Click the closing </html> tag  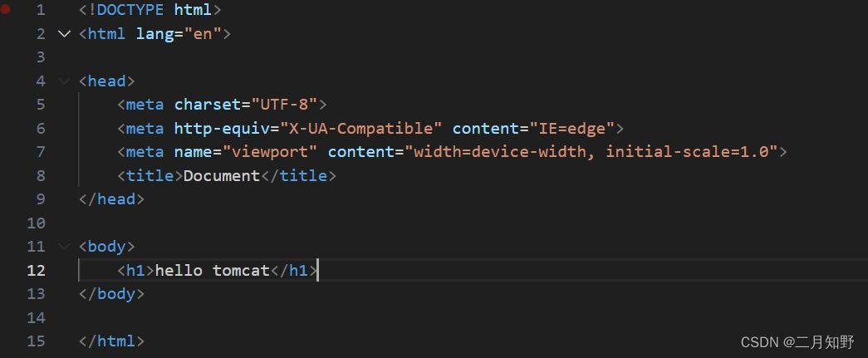(x=111, y=341)
